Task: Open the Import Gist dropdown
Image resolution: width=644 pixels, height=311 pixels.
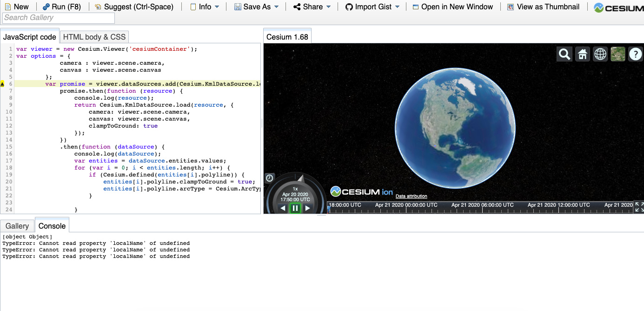Action: (372, 7)
